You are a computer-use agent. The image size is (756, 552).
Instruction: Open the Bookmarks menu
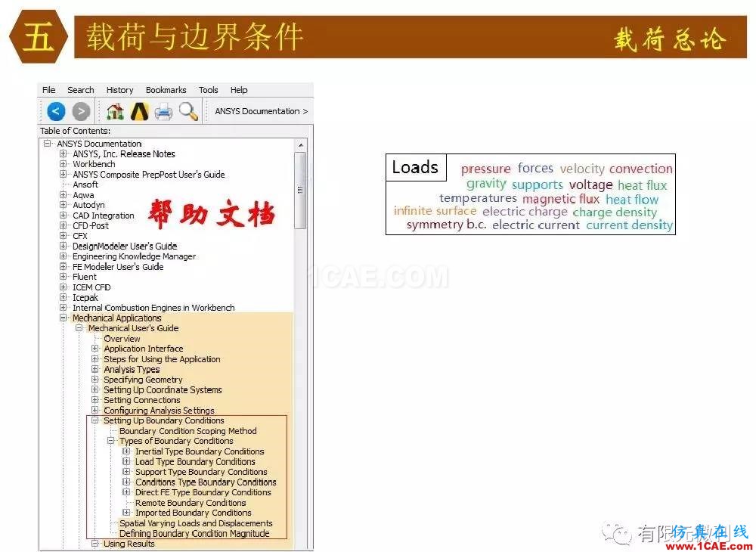pyautogui.click(x=166, y=90)
